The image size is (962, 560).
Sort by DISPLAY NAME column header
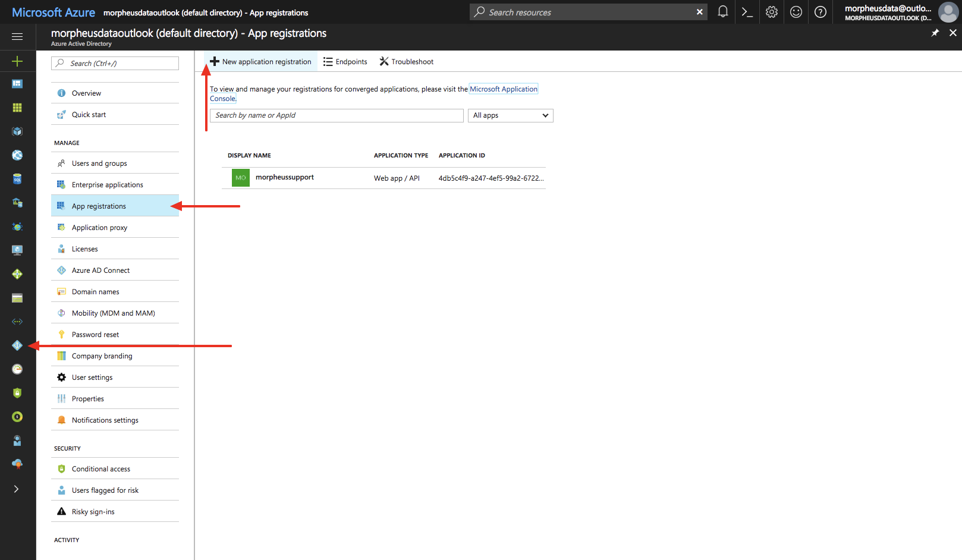(x=249, y=156)
